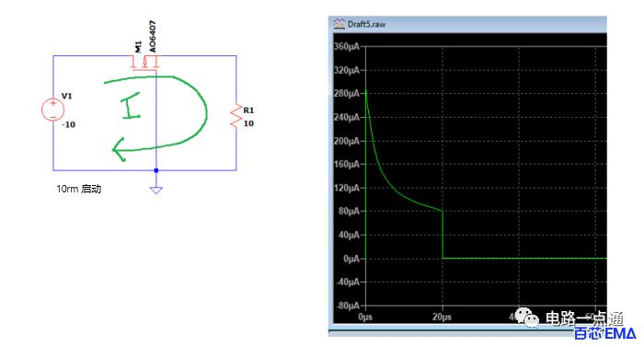Click the Draft5.raw title bar text
Viewport: 644px width, 347px height.
click(x=366, y=24)
